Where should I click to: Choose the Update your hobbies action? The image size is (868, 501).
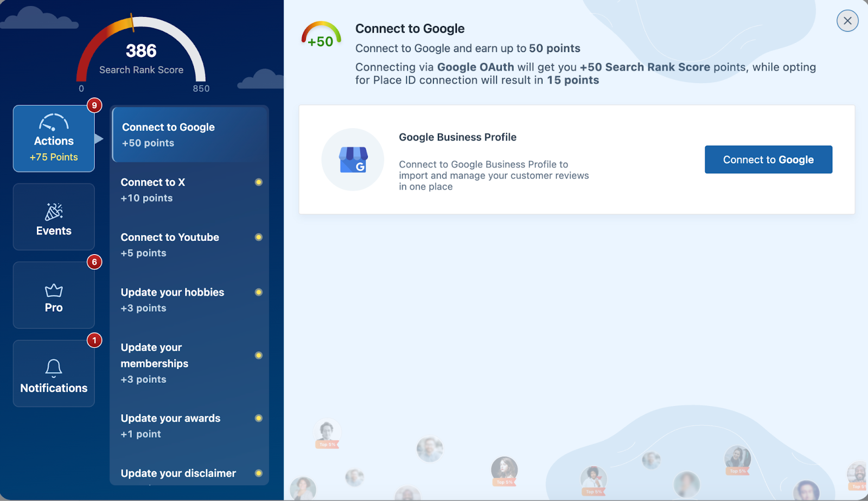tap(189, 300)
